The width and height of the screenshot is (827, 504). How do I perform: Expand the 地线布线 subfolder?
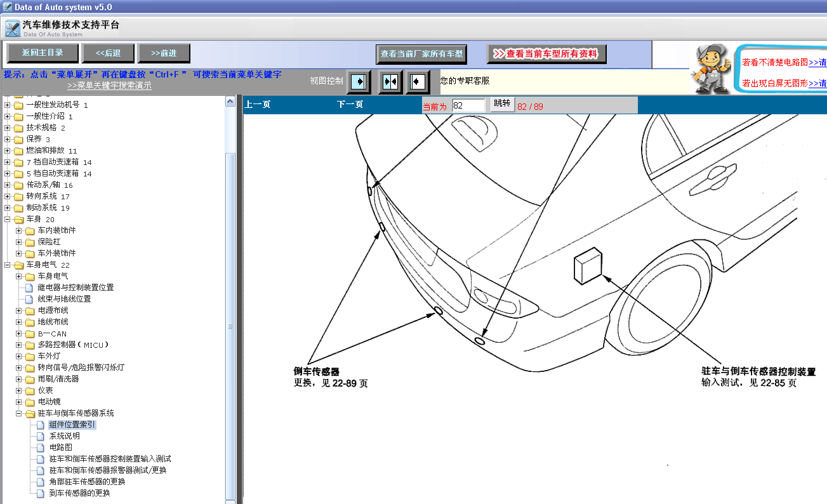point(19,322)
